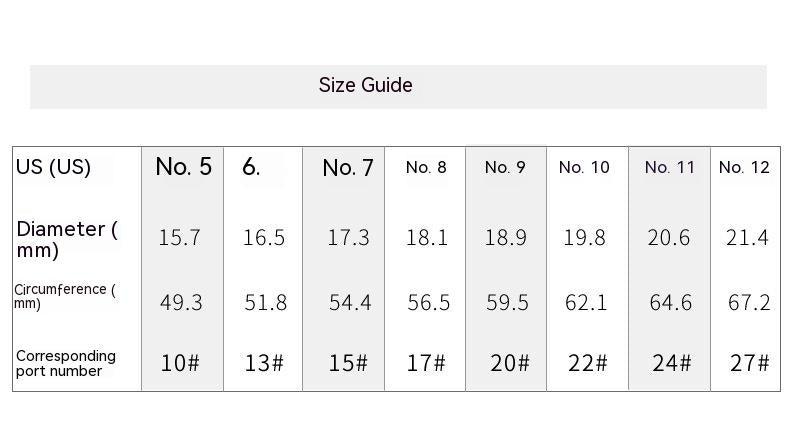Click the 67.2 circumference value

(749, 302)
